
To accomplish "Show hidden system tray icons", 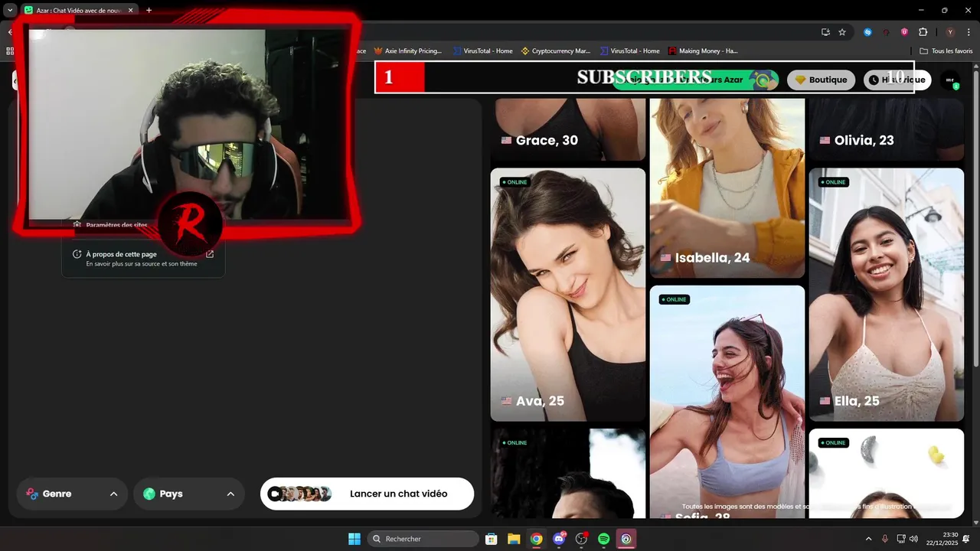I will (868, 539).
